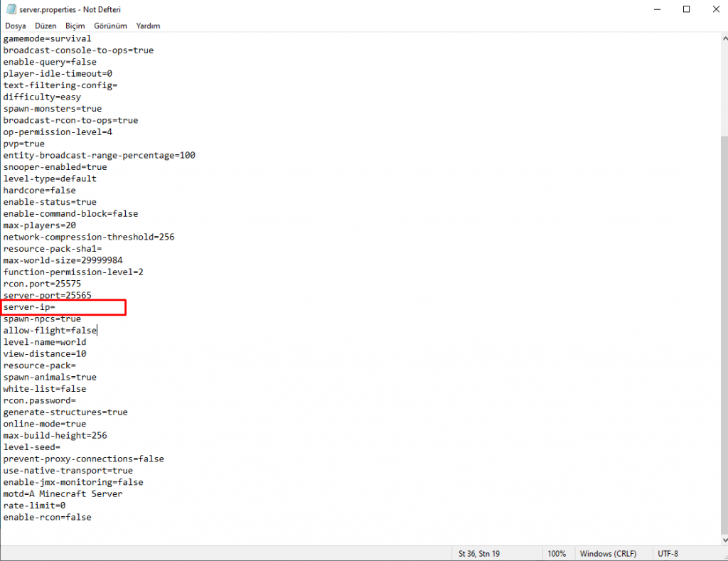Maximize the Notepad window

686,9
